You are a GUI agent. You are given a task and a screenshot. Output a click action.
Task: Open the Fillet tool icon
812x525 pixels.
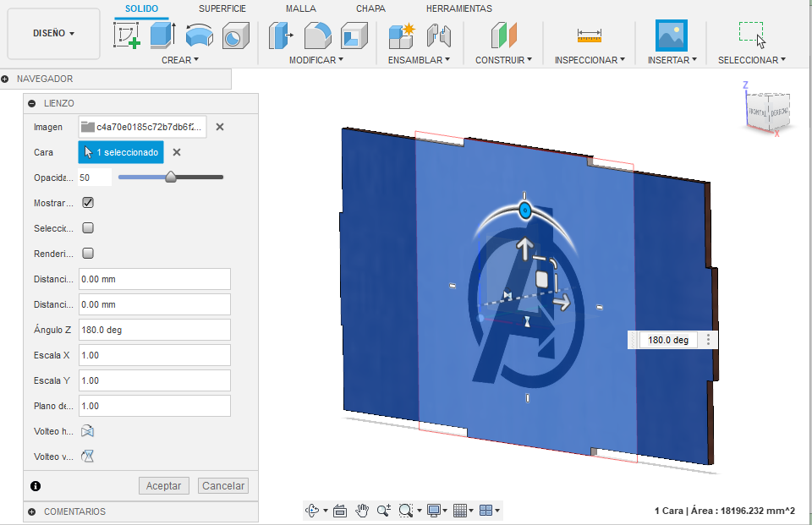click(317, 36)
